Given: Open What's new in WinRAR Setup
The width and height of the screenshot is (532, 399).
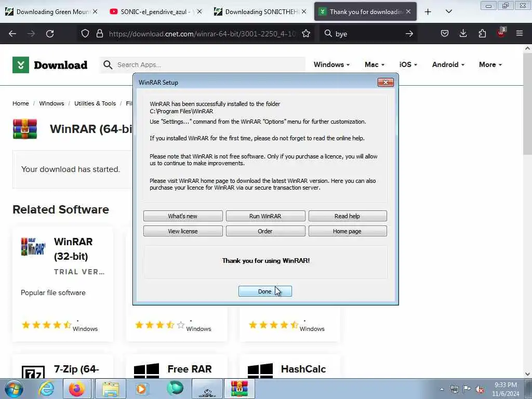Looking at the screenshot, I should (183, 216).
